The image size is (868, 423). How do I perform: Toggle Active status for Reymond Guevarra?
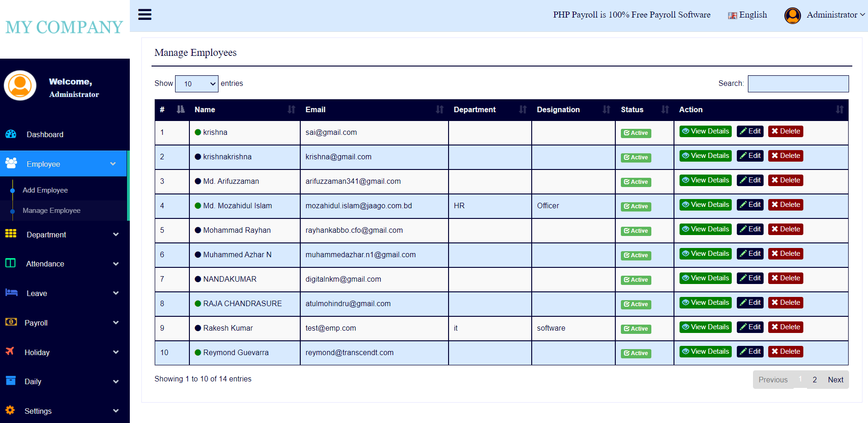tap(636, 353)
